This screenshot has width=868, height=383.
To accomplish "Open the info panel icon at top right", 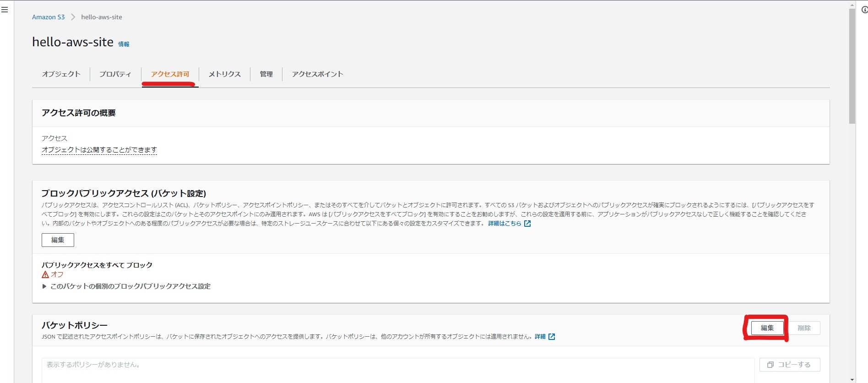I will [864, 10].
